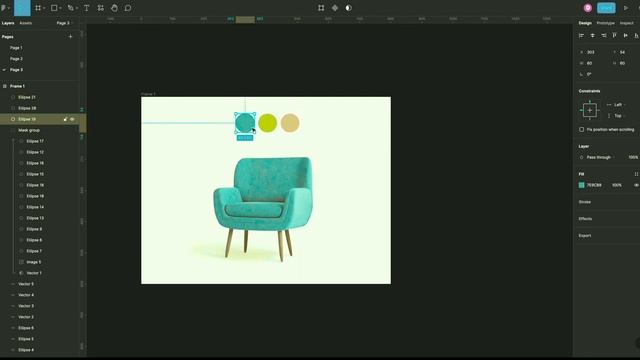Toggle visibility of Ellipse 19 layer
The height and width of the screenshot is (360, 640).
(72, 119)
